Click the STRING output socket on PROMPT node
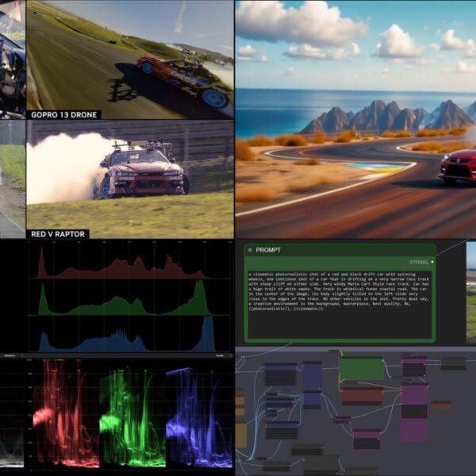The image size is (476, 476). (x=432, y=262)
